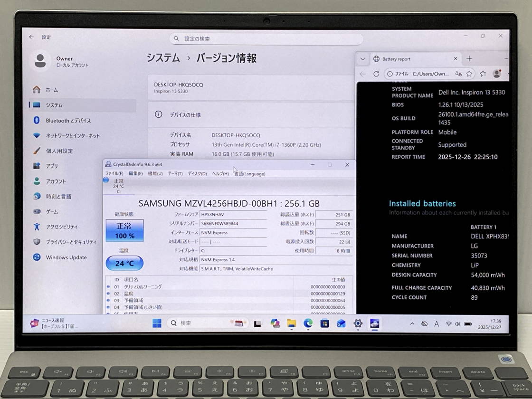The width and height of the screenshot is (532, 399).
Task: Click the 設定の検索 search field
Action: click(266, 38)
